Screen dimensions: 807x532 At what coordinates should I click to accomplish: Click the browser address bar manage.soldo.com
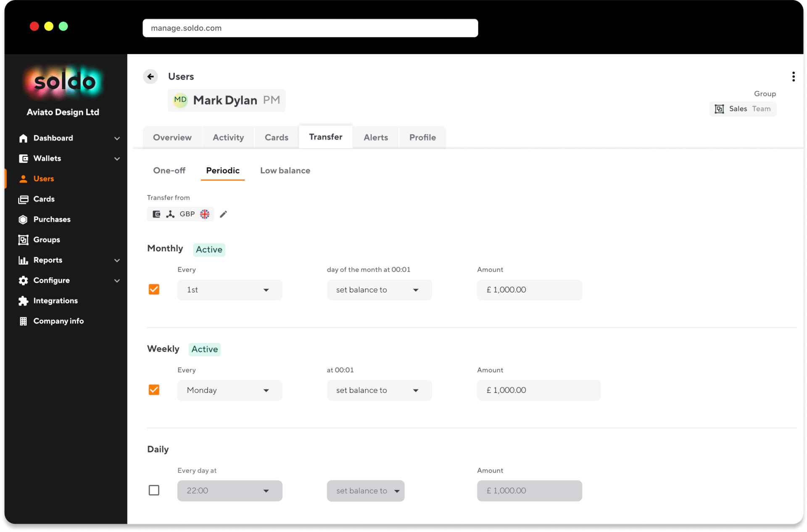click(310, 28)
